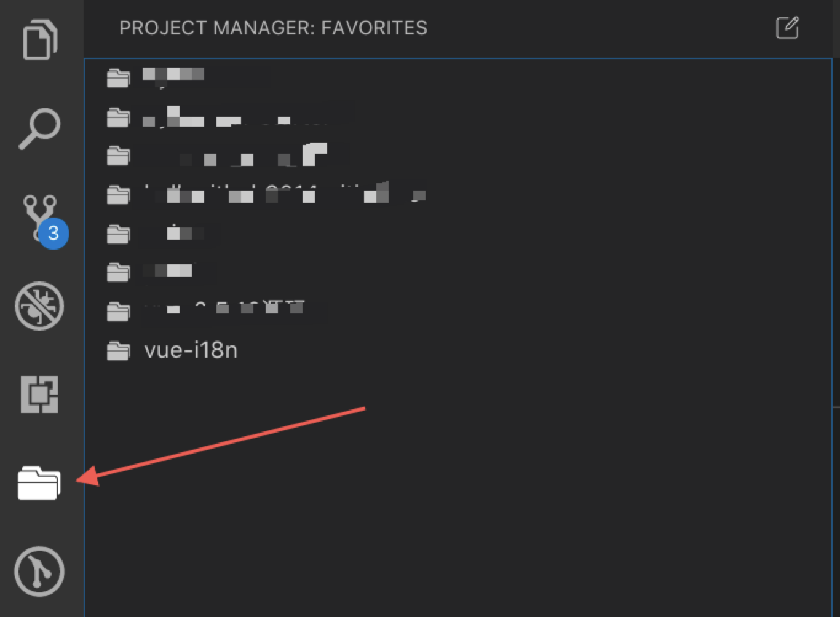
Task: Open the Source Control branch icon
Action: [x=39, y=215]
